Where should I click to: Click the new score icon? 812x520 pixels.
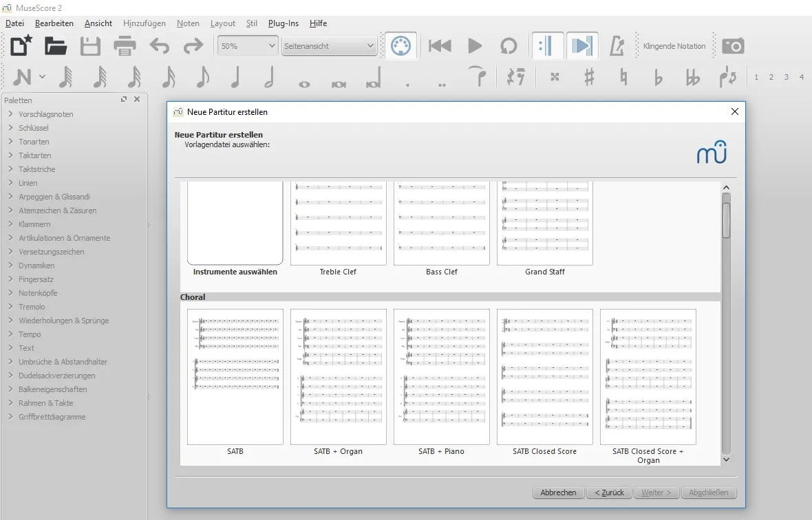coord(21,46)
